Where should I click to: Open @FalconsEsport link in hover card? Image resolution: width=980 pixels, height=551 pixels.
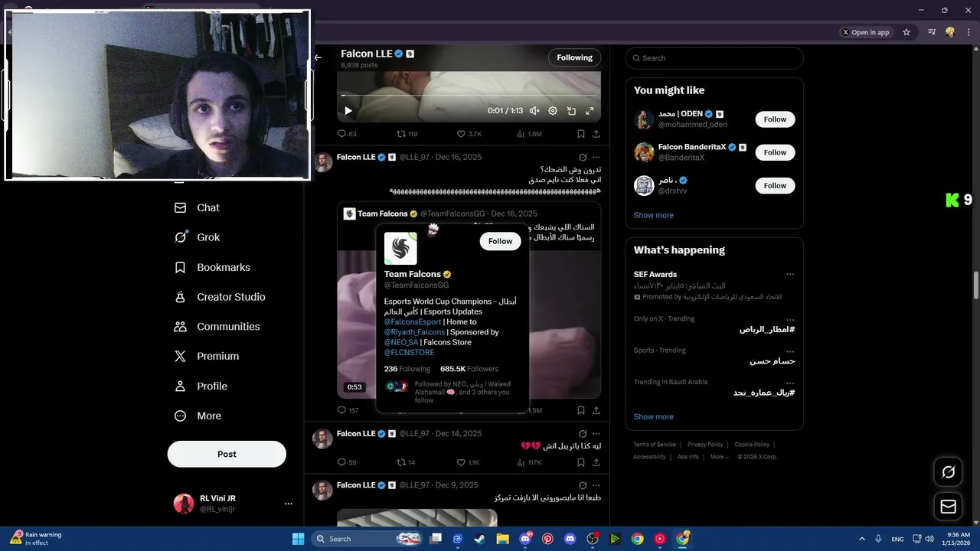coord(413,322)
